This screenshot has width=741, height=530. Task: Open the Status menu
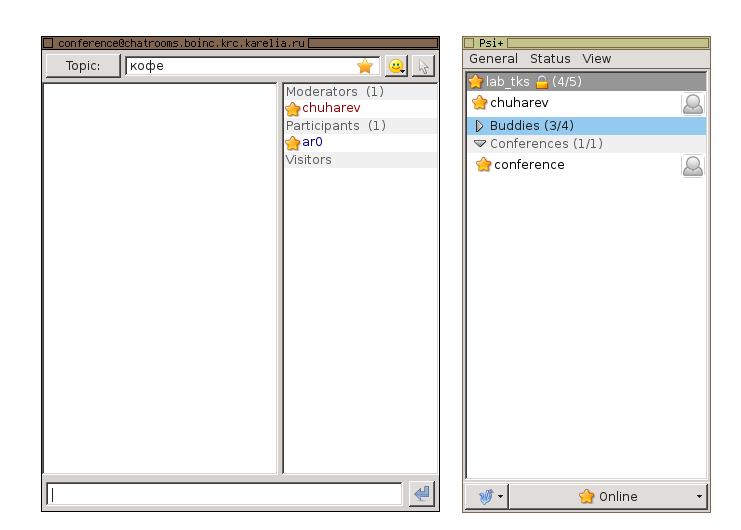(550, 59)
